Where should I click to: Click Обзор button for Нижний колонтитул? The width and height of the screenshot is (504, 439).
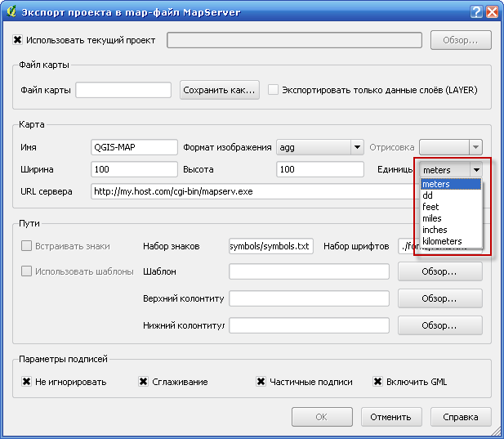(x=440, y=325)
